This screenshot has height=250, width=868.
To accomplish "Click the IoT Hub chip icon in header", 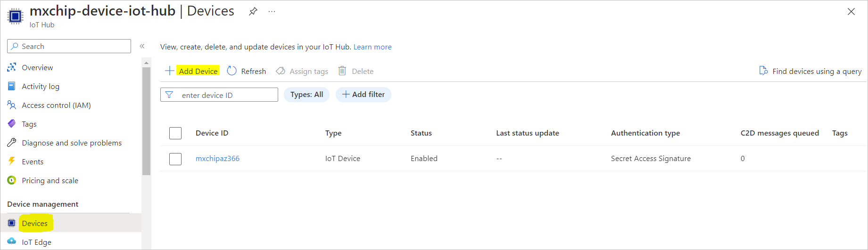I will (15, 16).
